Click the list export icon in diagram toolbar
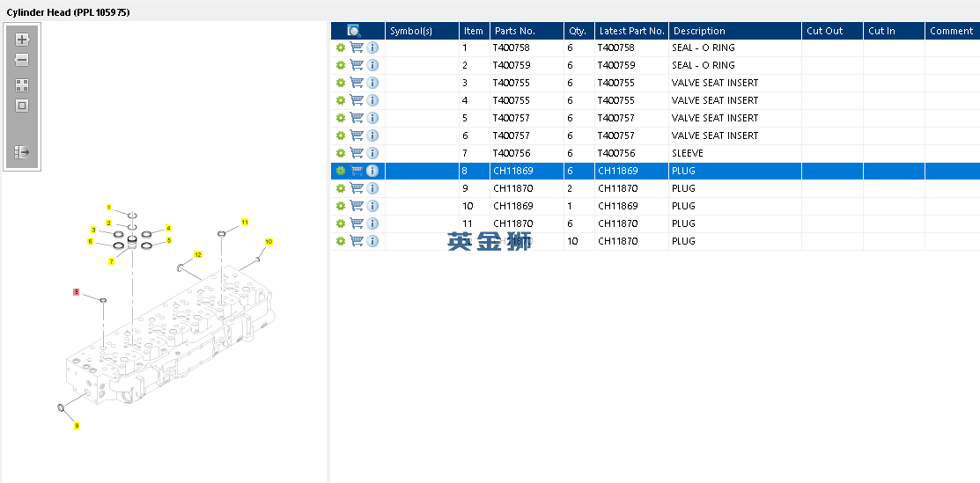Viewport: 980px width, 483px height. coord(22,152)
